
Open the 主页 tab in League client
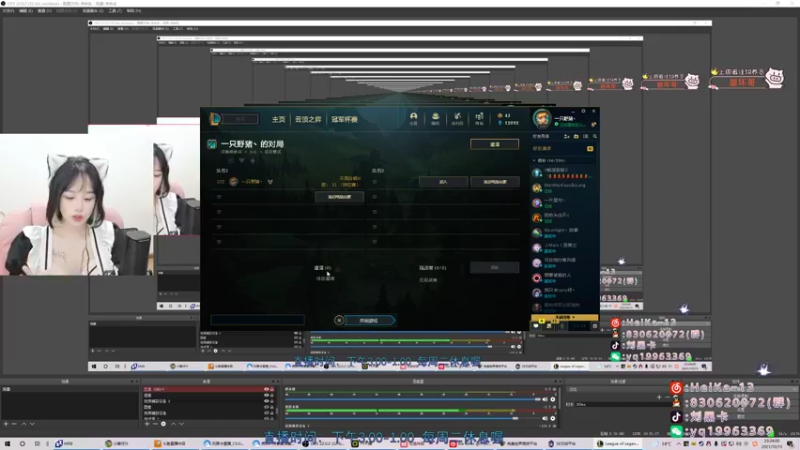point(279,119)
